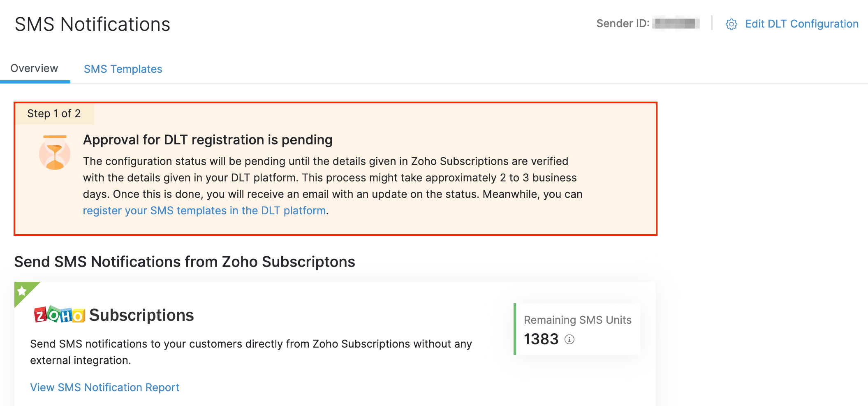Click the Sender ID label

(x=623, y=23)
